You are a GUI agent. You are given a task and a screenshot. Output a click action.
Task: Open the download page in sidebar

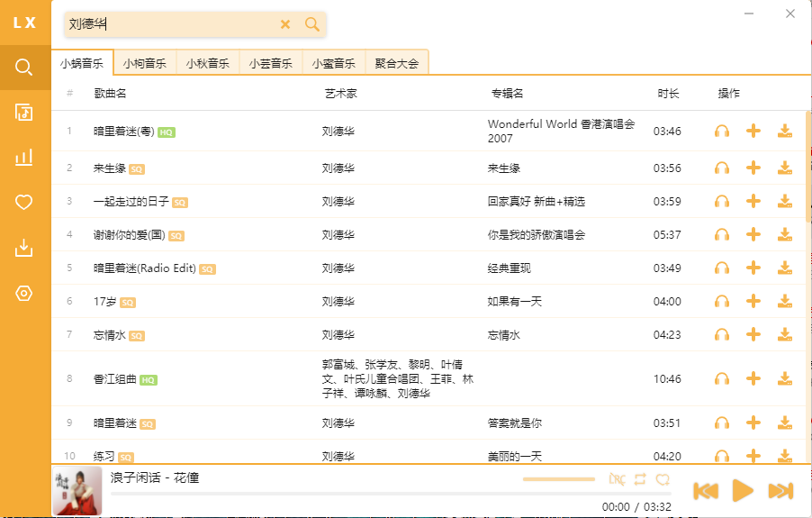point(24,248)
